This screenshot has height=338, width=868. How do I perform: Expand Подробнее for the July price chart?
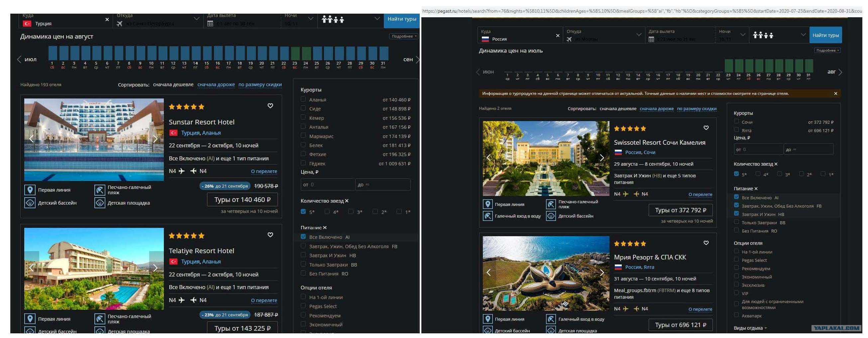(827, 50)
